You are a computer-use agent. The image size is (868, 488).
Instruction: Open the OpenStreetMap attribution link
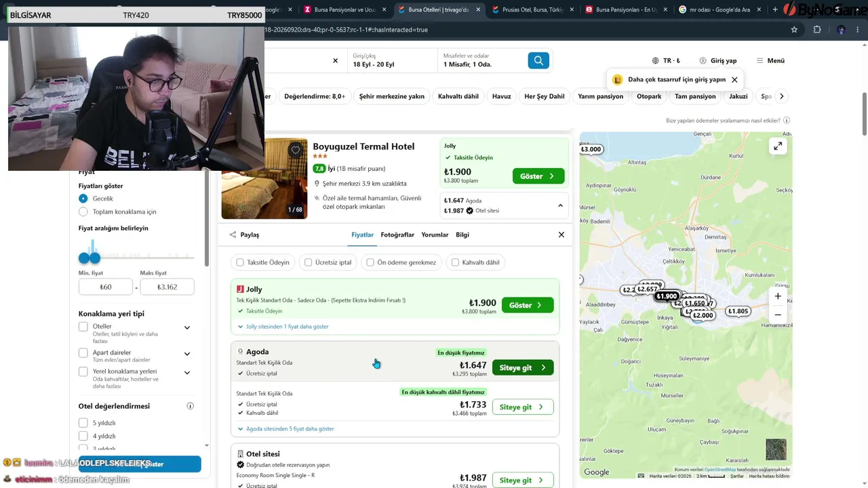[720, 469]
